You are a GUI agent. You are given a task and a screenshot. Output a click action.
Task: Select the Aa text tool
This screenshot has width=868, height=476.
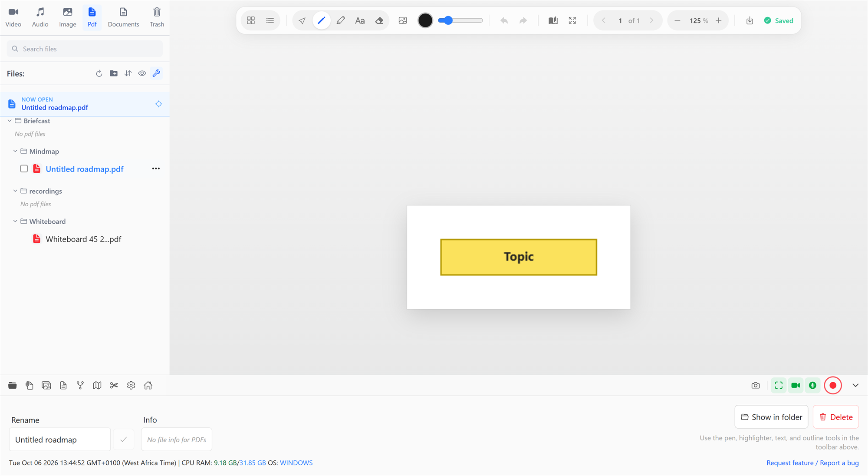[360, 20]
